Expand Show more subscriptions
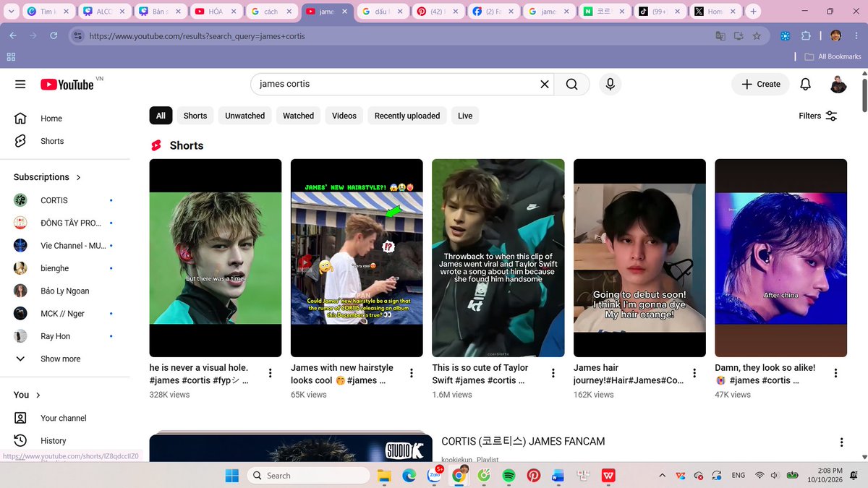Screen dimensions: 868x488 (x=61, y=359)
